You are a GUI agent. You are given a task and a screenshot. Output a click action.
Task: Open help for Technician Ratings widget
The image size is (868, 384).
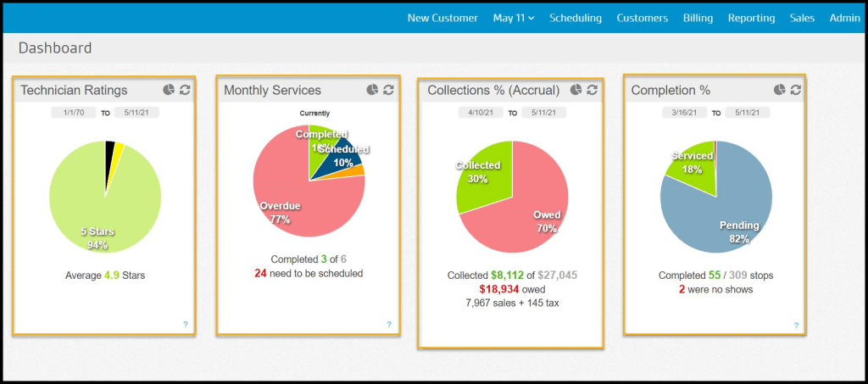pos(185,324)
